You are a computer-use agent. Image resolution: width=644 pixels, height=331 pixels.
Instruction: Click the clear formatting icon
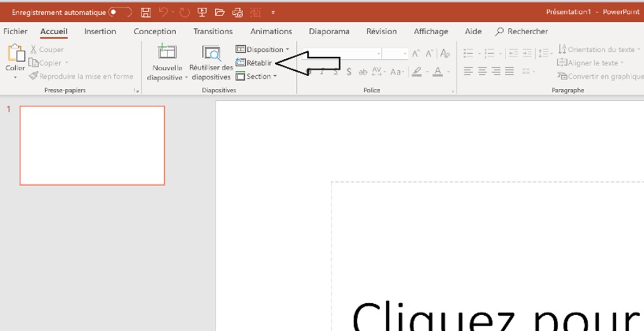tap(445, 53)
